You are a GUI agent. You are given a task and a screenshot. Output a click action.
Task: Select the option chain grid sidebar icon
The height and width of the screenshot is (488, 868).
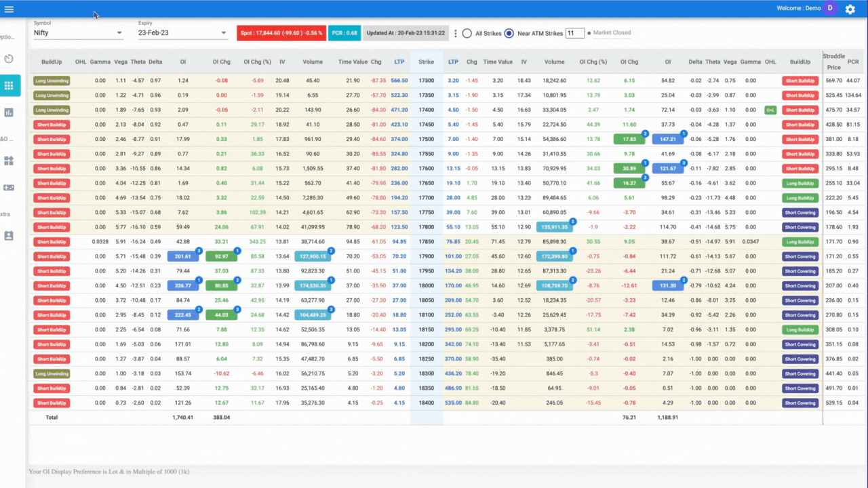9,86
